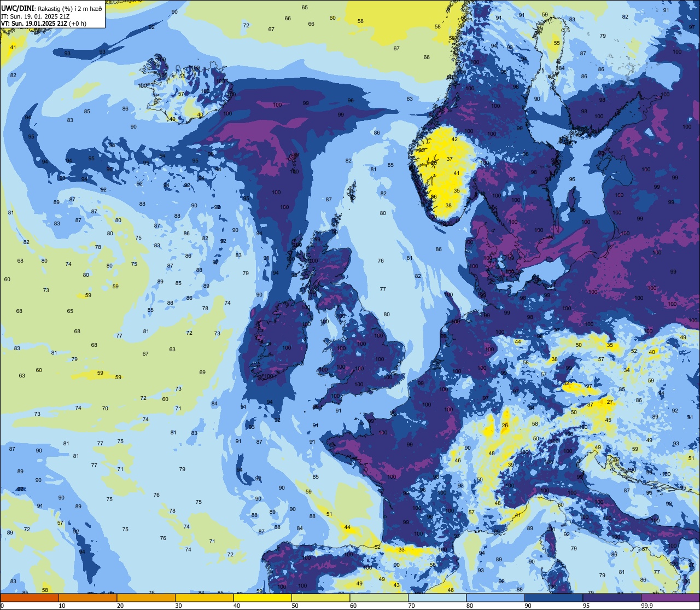Click the '33' value in the Pyrenees
Image resolution: width=700 pixels, height=610 pixels.
(x=401, y=550)
